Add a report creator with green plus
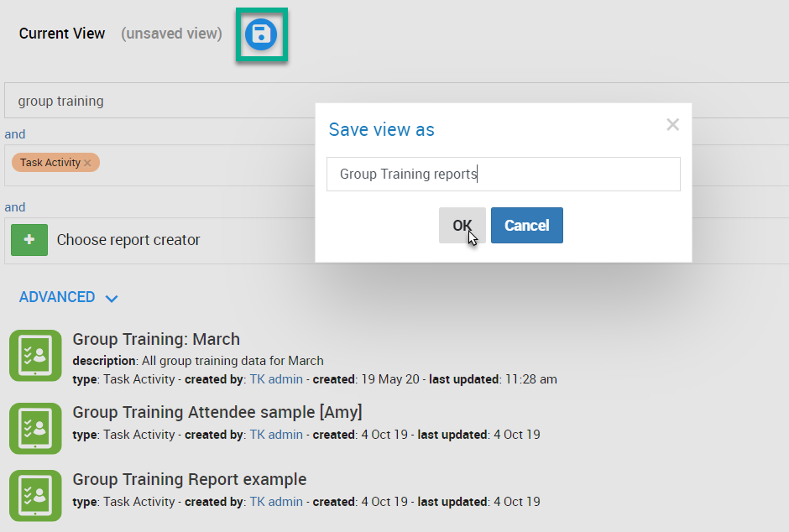Image resolution: width=789 pixels, height=532 pixels. 29,240
